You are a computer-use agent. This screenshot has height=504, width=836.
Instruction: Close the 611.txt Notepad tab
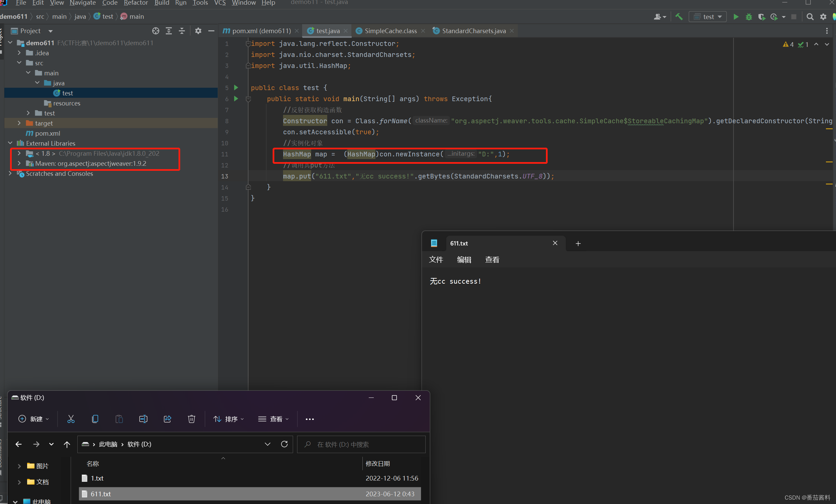tap(555, 243)
